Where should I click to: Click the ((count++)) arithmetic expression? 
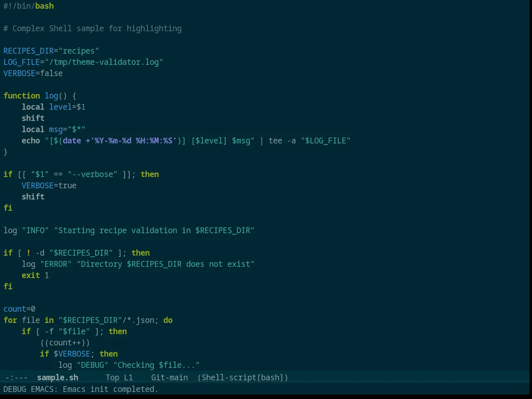tap(65, 342)
